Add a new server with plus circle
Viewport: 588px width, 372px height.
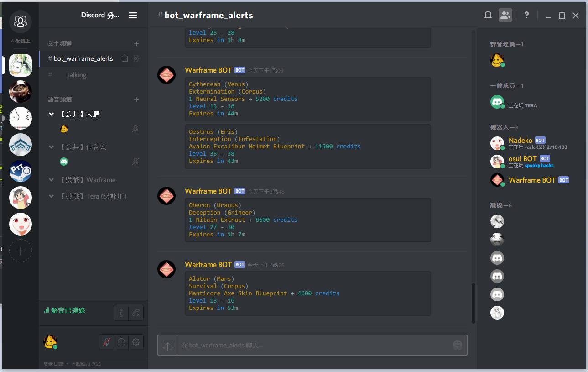click(21, 251)
